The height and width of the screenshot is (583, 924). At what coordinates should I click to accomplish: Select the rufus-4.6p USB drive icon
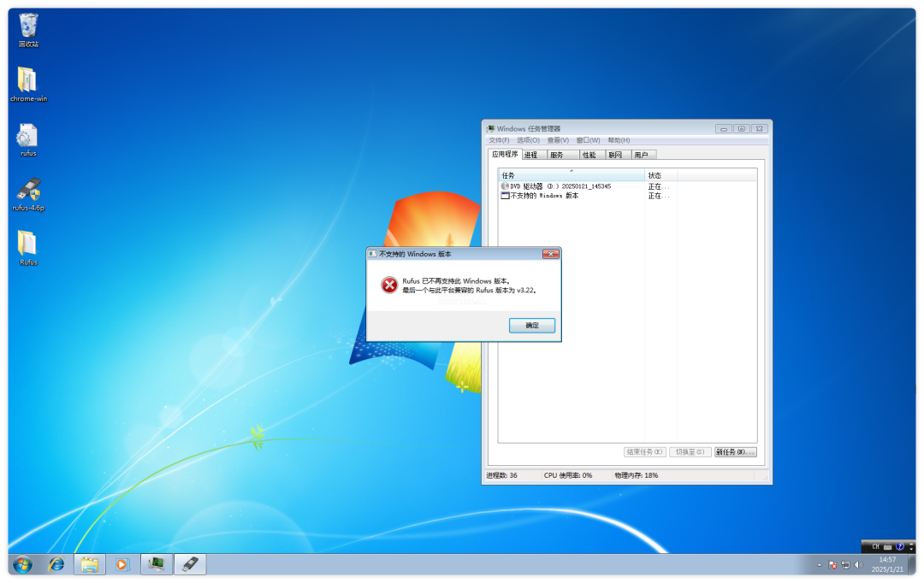(x=28, y=191)
